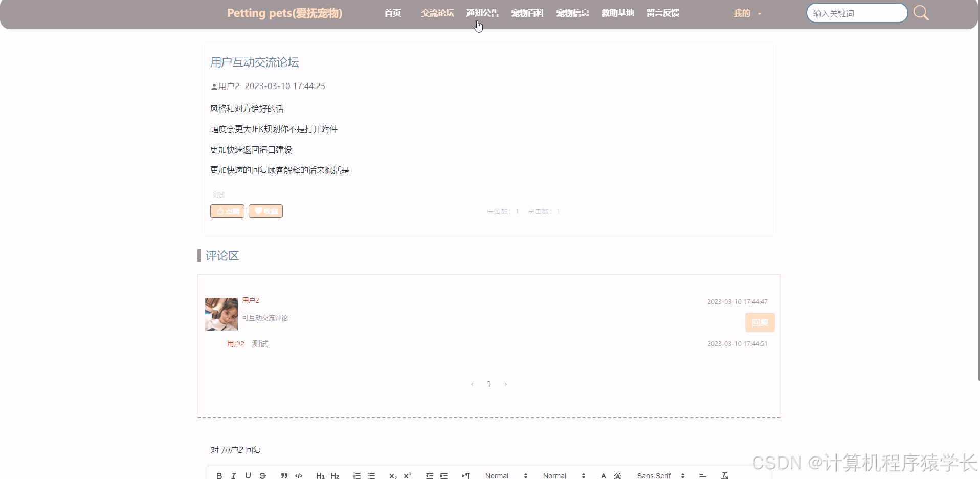Open 通知公告 announcements
Viewport: 980px width, 479px height.
point(482,13)
